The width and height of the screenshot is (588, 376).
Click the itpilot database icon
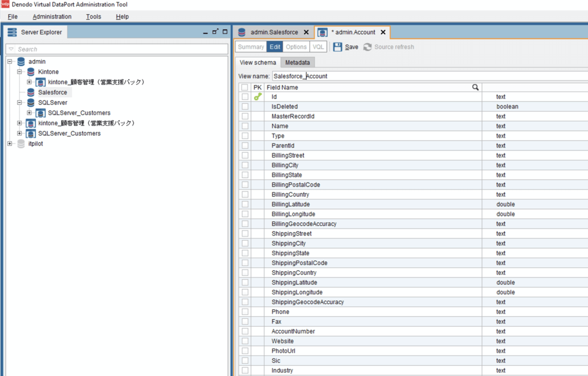tap(21, 144)
